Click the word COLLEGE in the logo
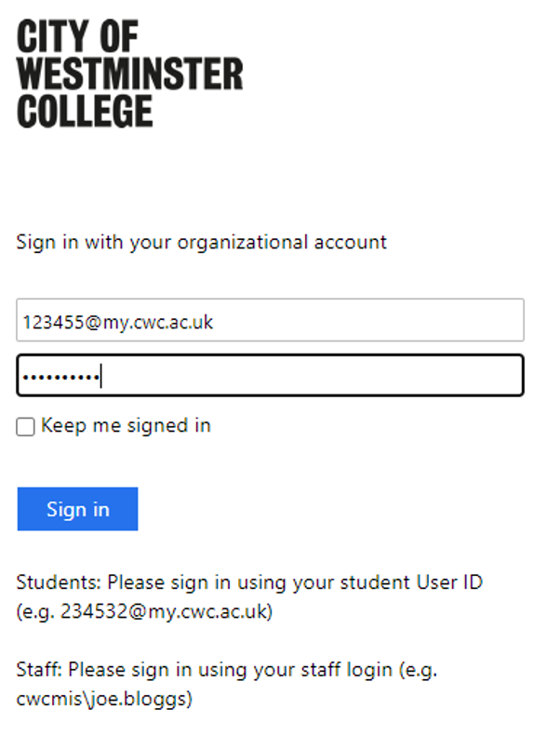 click(85, 111)
